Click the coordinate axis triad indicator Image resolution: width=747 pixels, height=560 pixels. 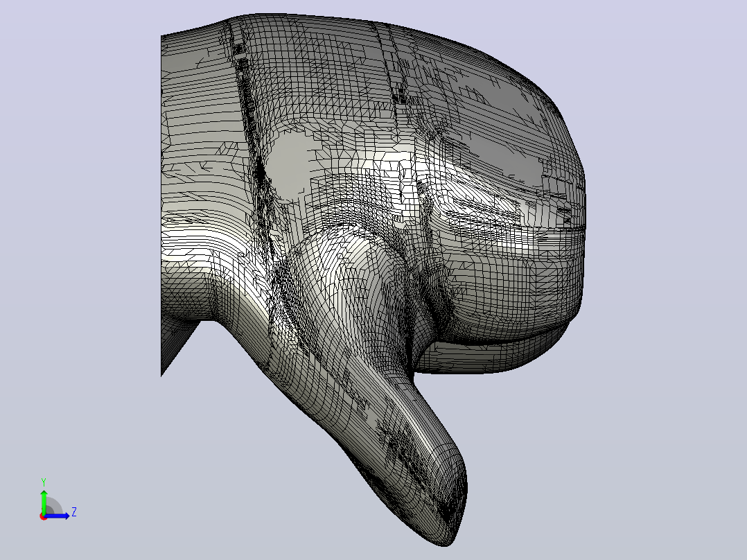pos(58,500)
